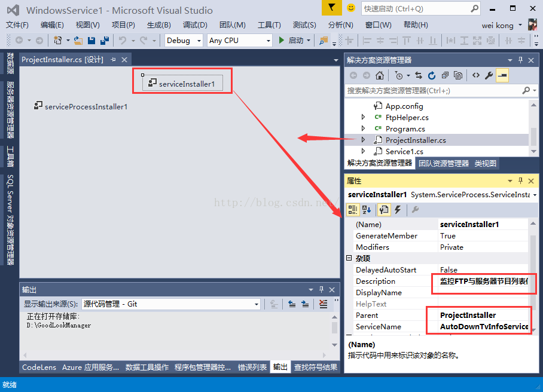
Task: Toggle the Preview Selected Items icon
Action: click(502, 75)
